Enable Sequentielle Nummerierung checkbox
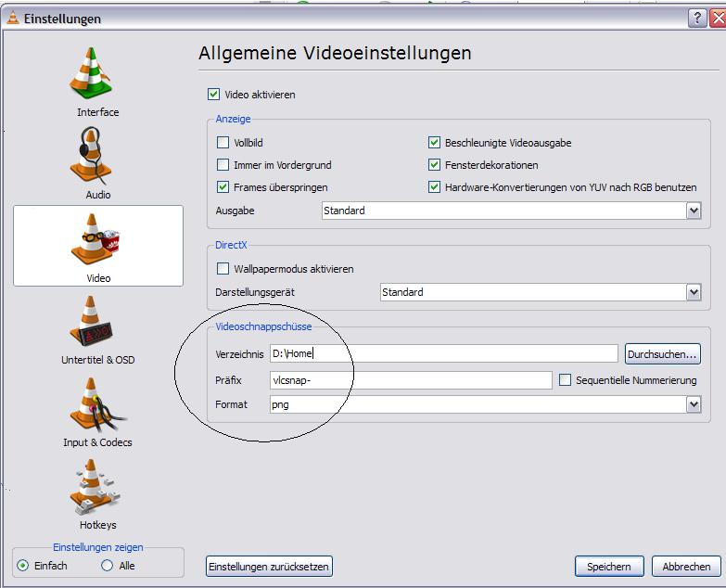Screen dimensions: 726x588 point(565,380)
